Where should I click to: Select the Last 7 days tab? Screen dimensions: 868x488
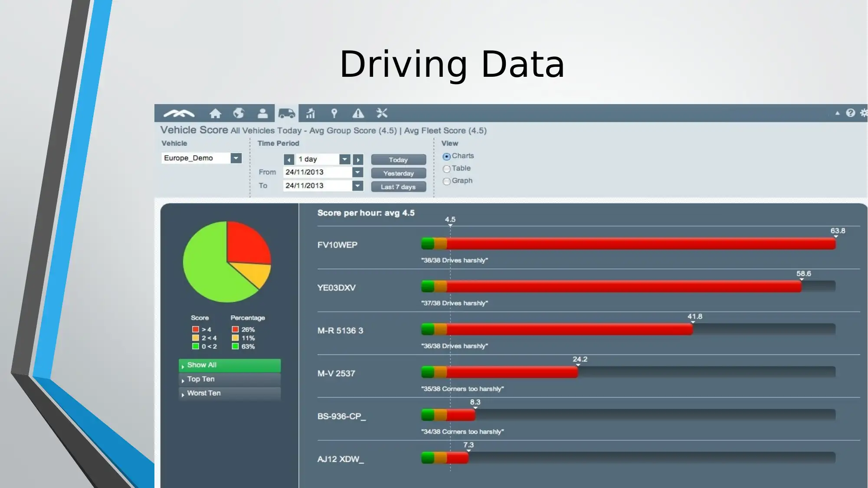point(398,186)
